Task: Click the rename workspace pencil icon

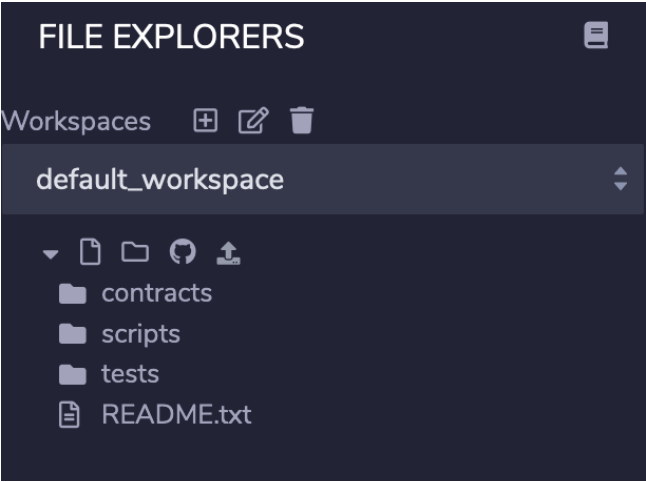Action: [253, 120]
